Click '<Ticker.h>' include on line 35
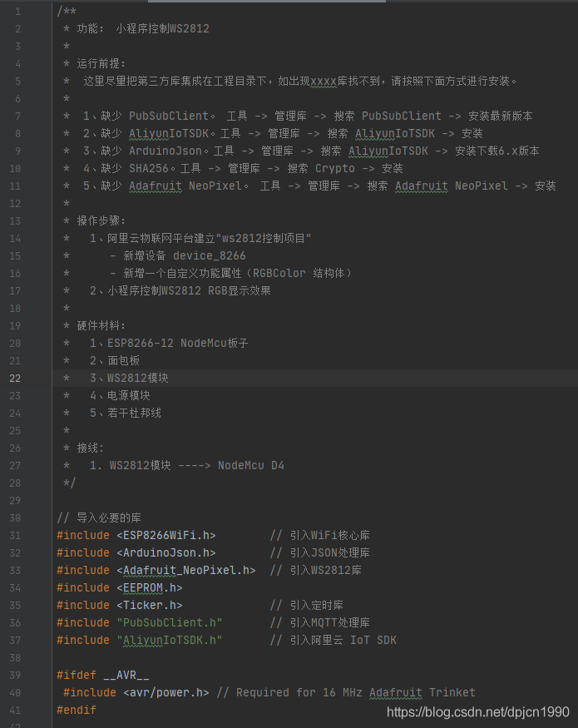578x728 pixels. 150,606
